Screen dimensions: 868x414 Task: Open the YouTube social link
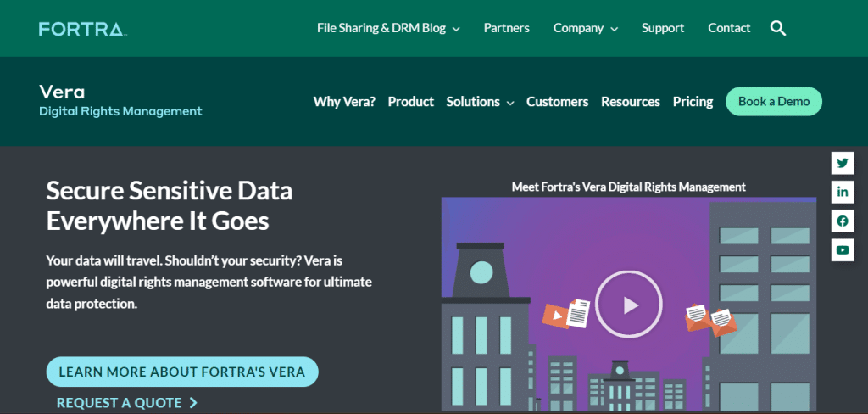tap(842, 249)
